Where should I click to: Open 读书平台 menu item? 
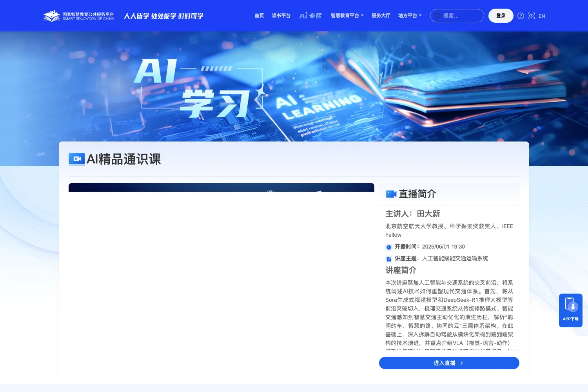[x=281, y=16]
